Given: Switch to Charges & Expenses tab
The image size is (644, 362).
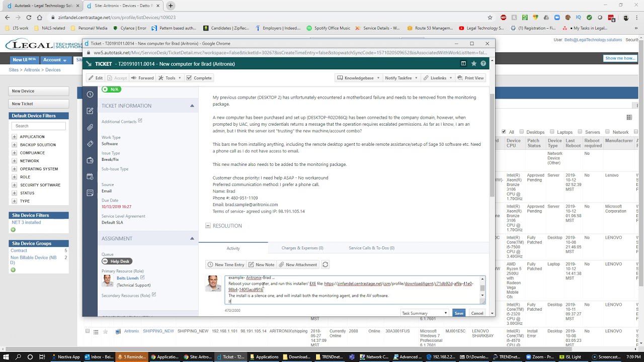Looking at the screenshot, I should click(x=302, y=248).
